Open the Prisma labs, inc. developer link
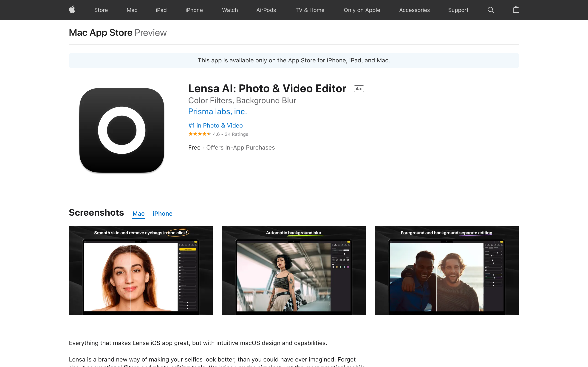This screenshot has width=588, height=367. 218,111
